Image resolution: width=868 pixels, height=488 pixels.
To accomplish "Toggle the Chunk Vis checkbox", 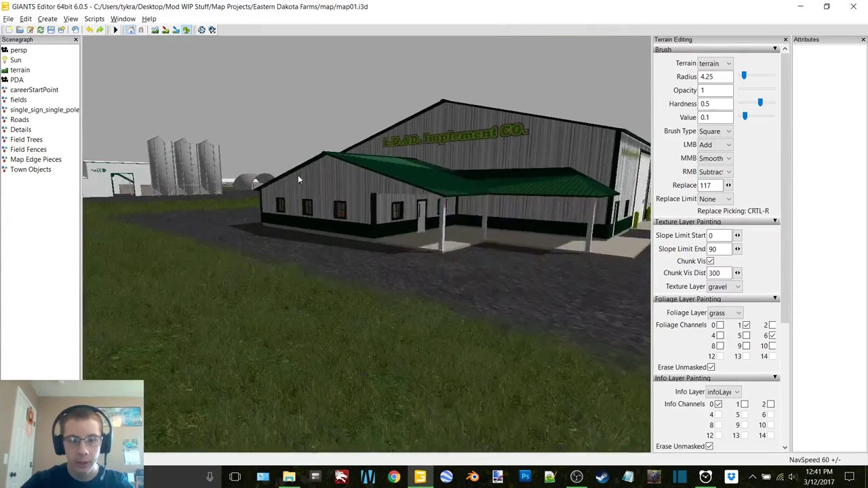I will pos(710,261).
